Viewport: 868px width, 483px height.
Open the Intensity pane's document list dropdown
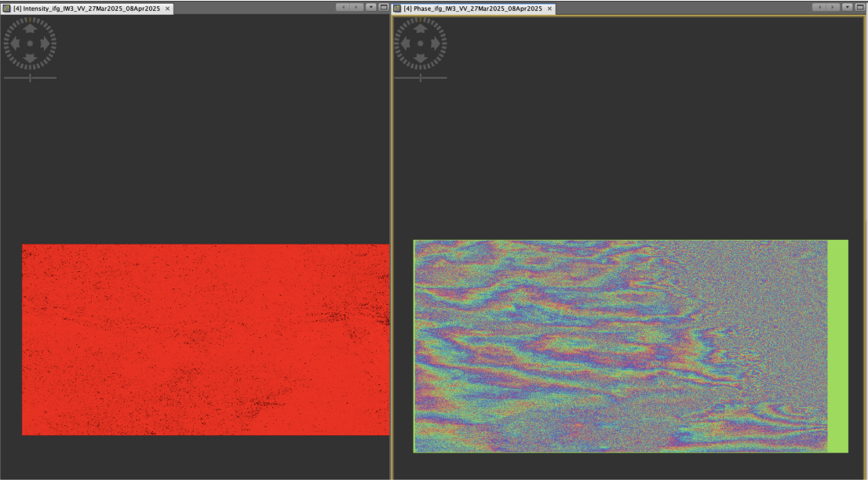click(370, 7)
